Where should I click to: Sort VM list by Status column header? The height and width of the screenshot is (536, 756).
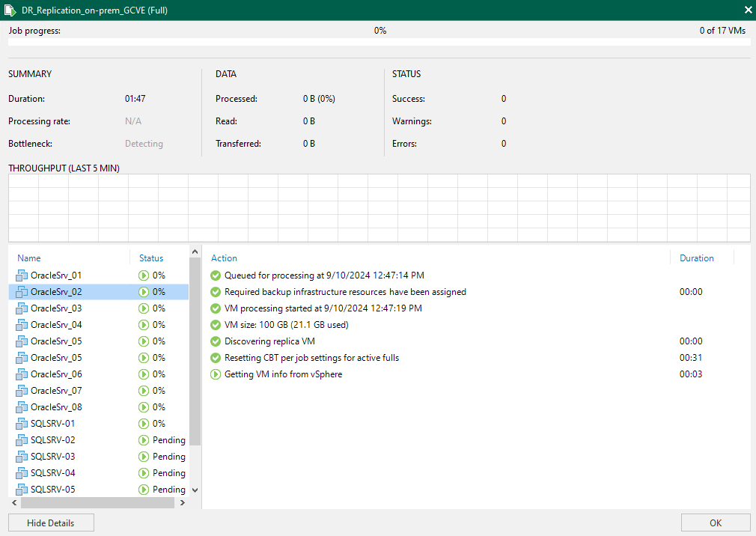151,258
